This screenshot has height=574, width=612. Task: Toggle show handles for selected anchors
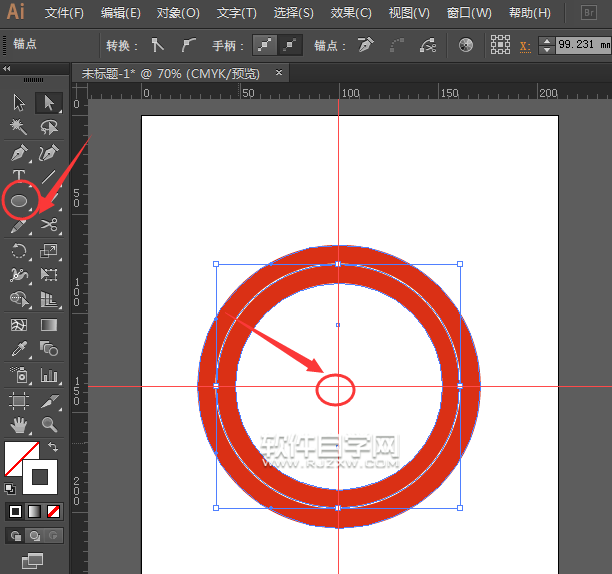pyautogui.click(x=264, y=46)
